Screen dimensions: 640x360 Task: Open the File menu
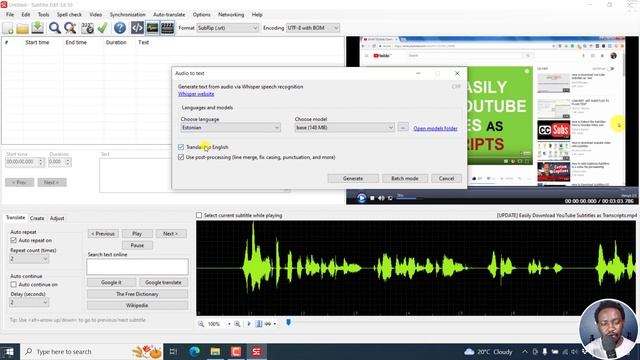click(x=10, y=14)
